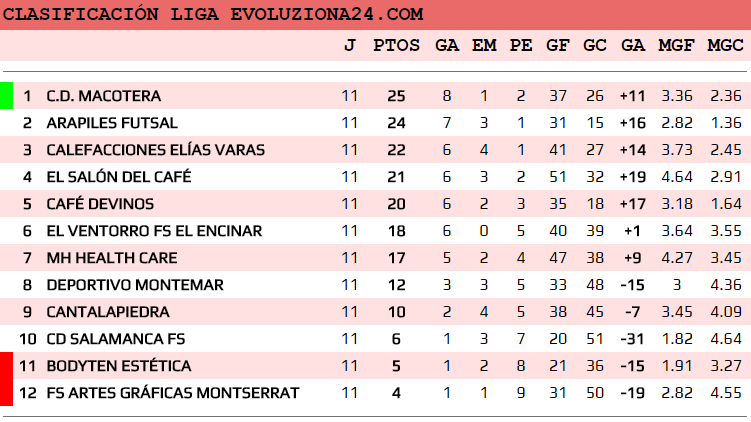The height and width of the screenshot is (422, 751).
Task: Click CD Salamanca FS team name
Action: tap(116, 339)
